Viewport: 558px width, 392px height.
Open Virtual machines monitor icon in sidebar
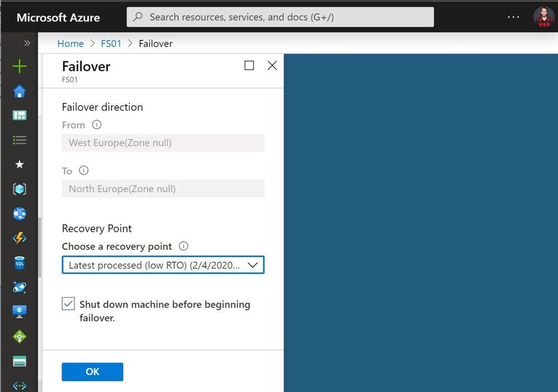coord(19,311)
